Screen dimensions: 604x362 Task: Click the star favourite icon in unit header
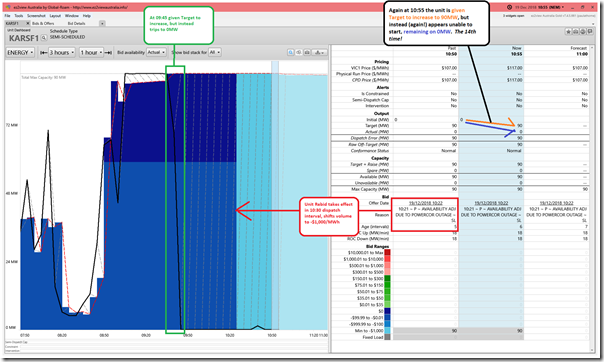click(569, 32)
